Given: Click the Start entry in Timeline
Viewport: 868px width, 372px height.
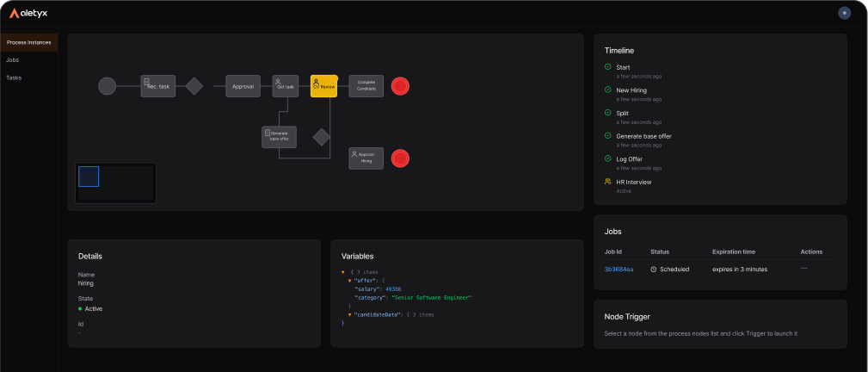Looking at the screenshot, I should tap(623, 67).
